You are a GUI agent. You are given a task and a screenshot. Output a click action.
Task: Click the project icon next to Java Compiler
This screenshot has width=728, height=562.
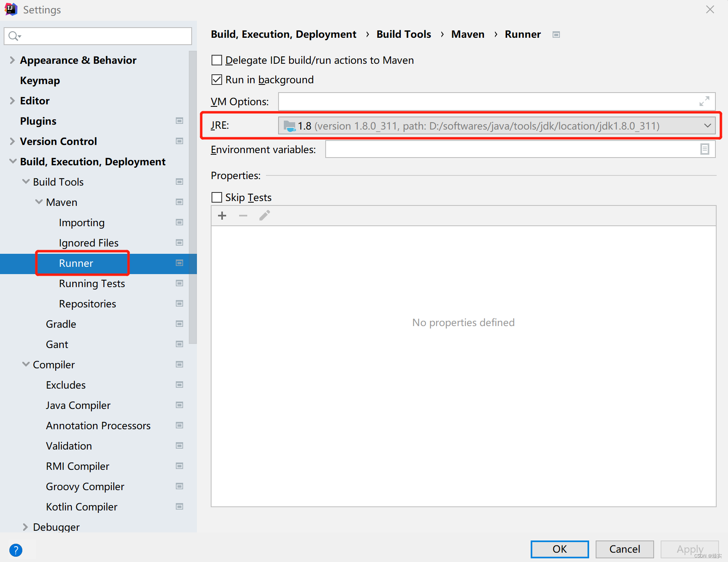[x=179, y=405]
